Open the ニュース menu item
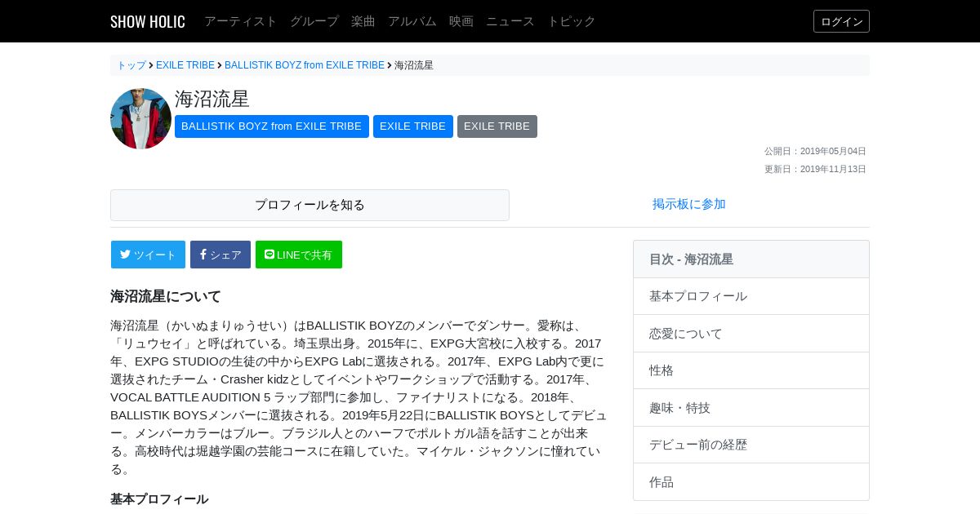Viewport: 980px width, 514px height. (x=510, y=21)
